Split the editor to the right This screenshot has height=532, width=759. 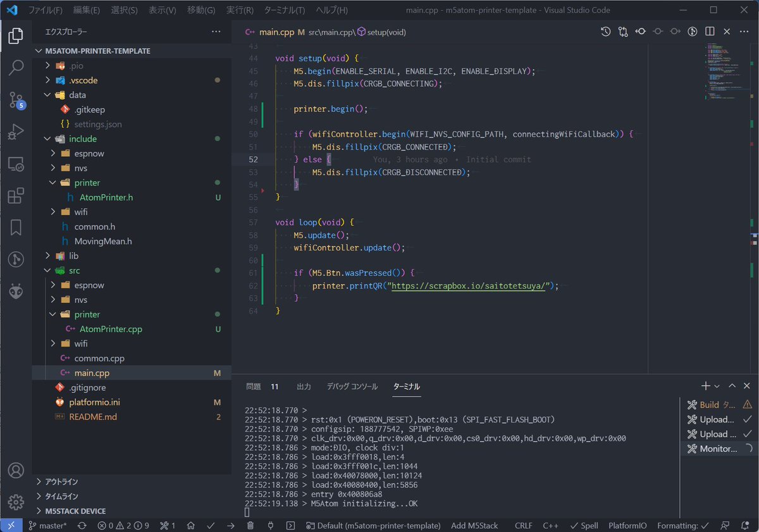pyautogui.click(x=710, y=32)
